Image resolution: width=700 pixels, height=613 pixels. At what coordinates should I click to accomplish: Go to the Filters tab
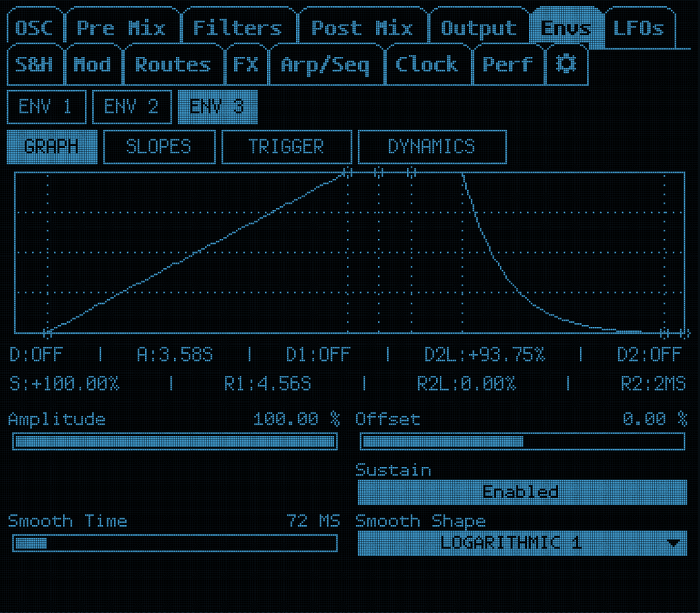click(238, 28)
